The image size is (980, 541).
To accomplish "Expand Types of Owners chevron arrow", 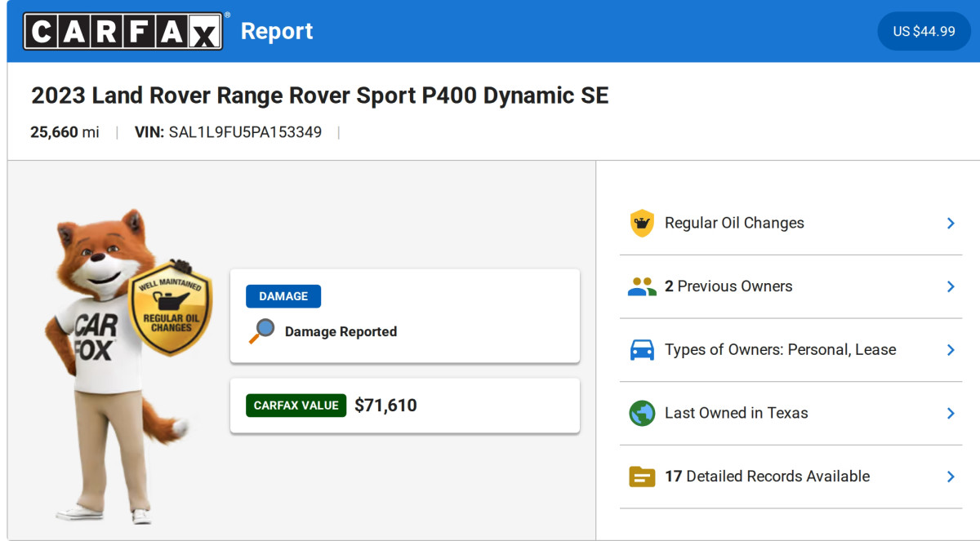I will tap(951, 350).
